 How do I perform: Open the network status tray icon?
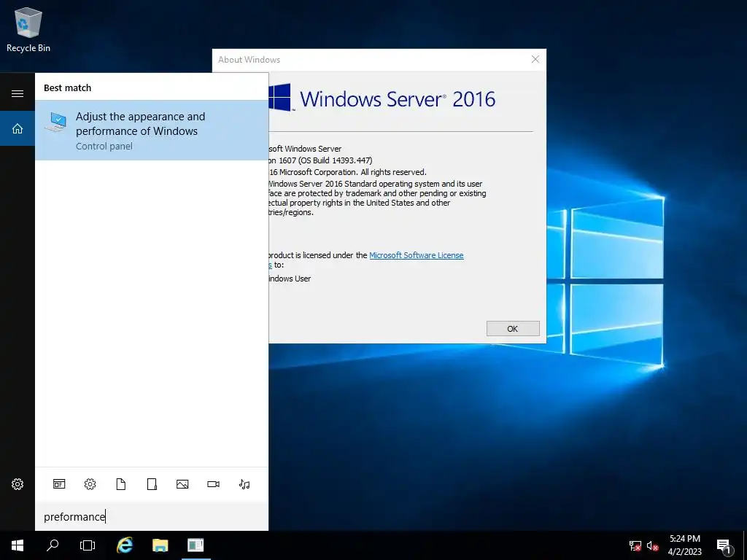(x=635, y=545)
